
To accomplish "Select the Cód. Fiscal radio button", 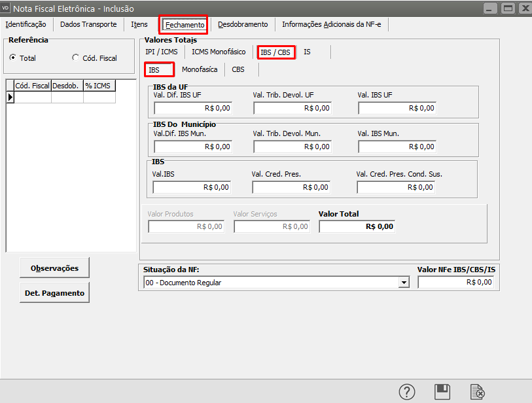I will 76,58.
